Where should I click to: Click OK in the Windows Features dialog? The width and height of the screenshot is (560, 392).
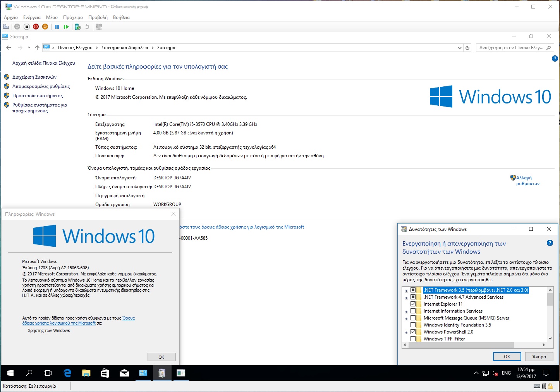pyautogui.click(x=507, y=357)
